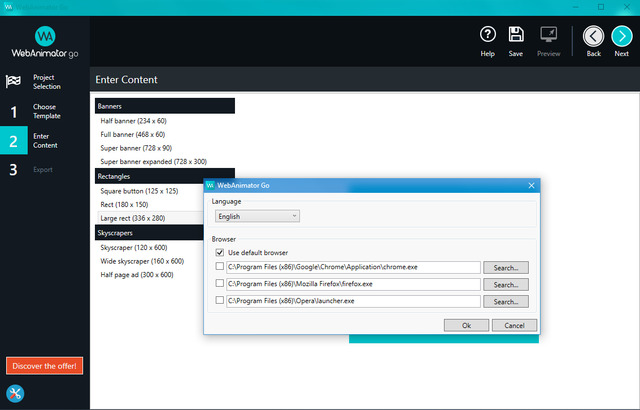Go to Choose Template step
The width and height of the screenshot is (640, 410).
click(x=45, y=111)
